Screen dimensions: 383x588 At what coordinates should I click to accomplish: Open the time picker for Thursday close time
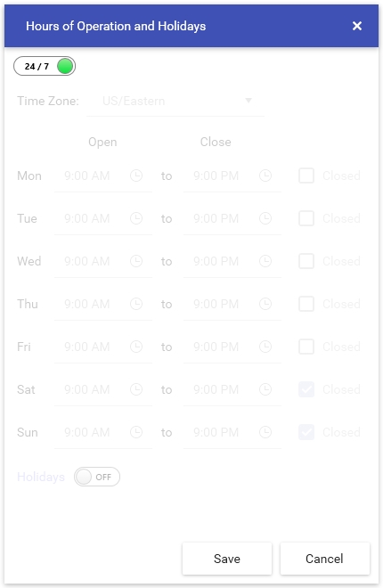[x=265, y=304]
